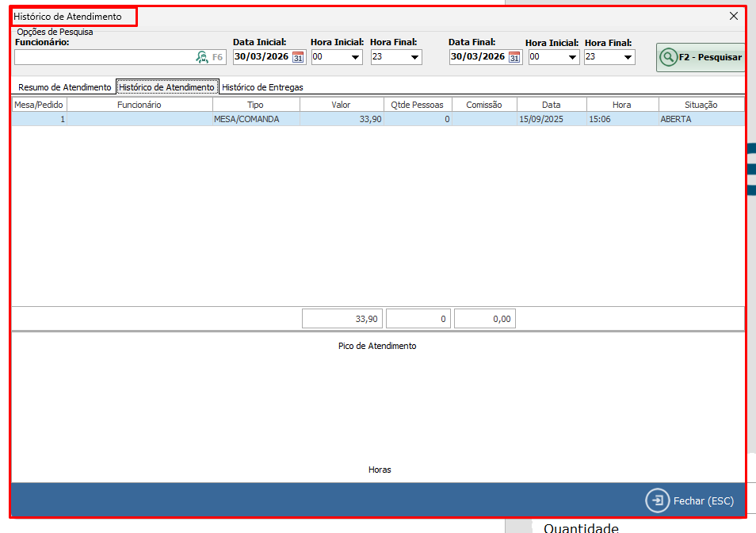Click the exit icon beside Fechar (ESC)
The height and width of the screenshot is (533, 756).
[x=657, y=500]
